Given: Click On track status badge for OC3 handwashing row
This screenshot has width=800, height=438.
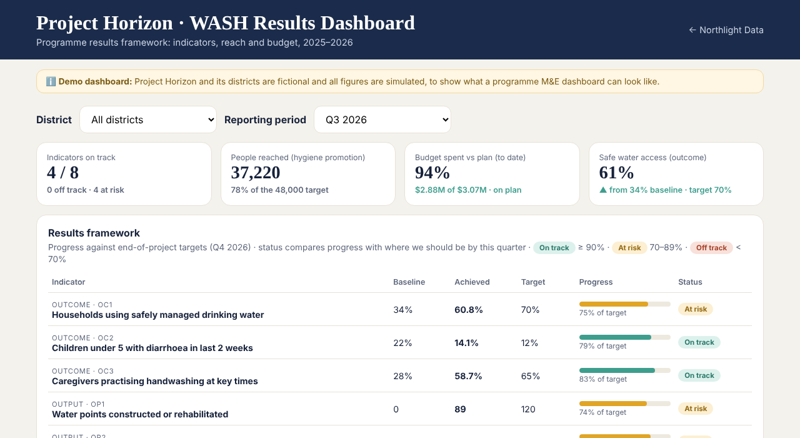Looking at the screenshot, I should 699,376.
